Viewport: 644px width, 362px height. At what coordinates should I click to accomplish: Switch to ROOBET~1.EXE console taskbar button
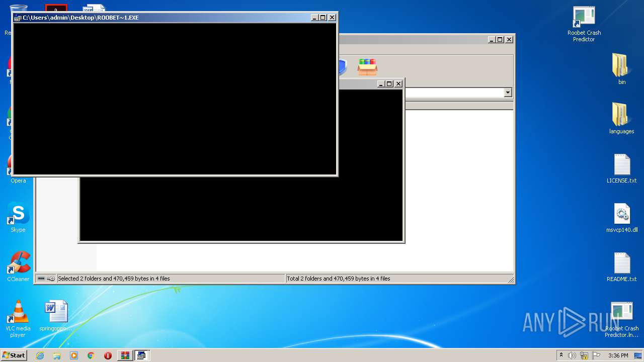[x=142, y=355]
